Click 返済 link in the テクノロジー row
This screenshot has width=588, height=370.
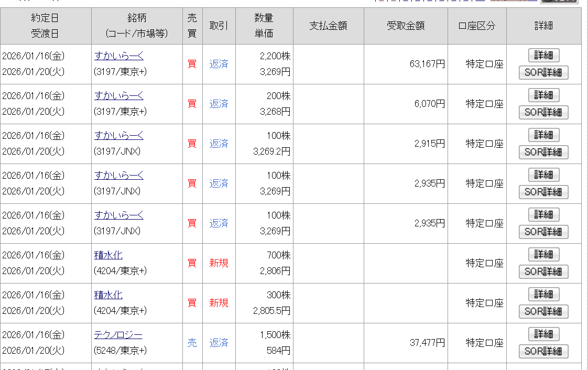click(219, 343)
